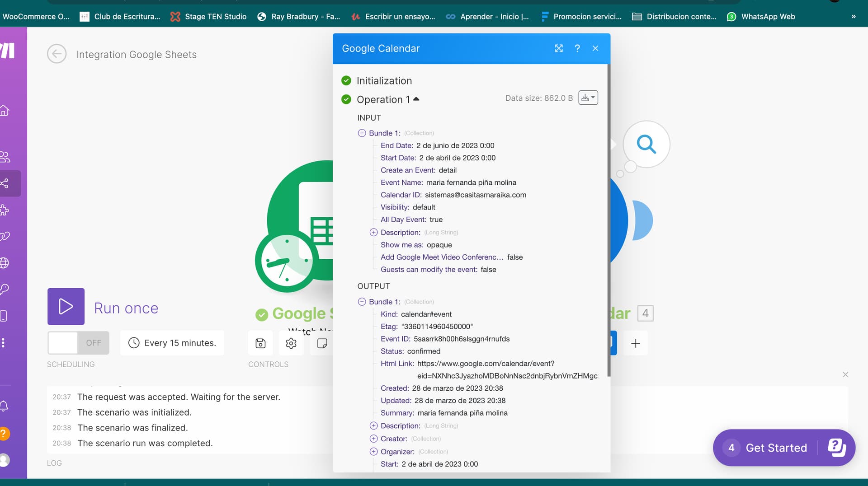Open help in the Google Calendar panel
Image resolution: width=868 pixels, height=486 pixels.
coord(577,48)
